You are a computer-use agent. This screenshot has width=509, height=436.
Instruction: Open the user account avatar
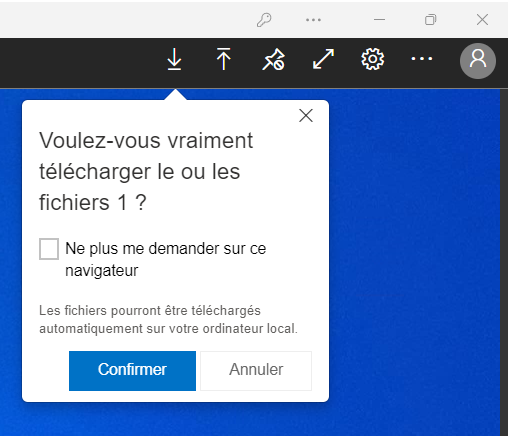[x=478, y=61]
